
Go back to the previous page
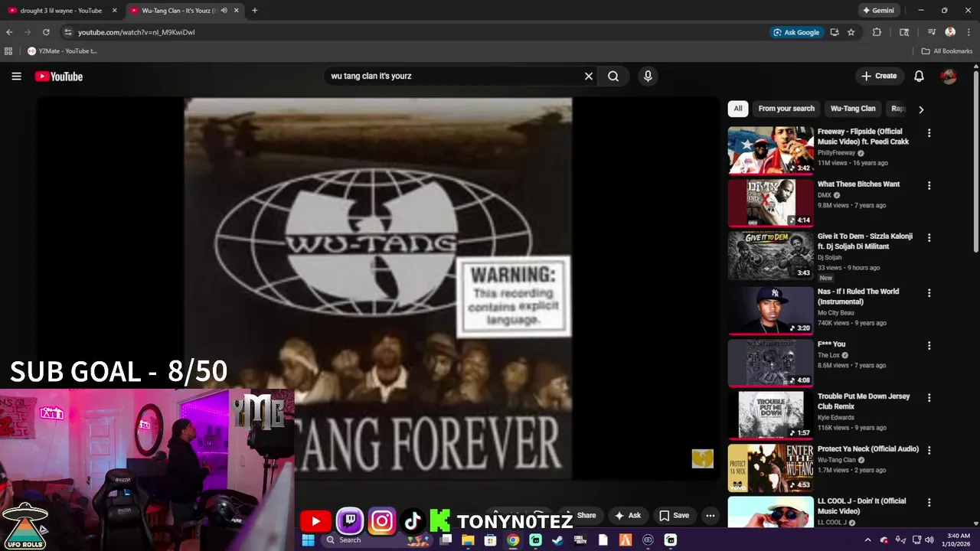point(9,32)
